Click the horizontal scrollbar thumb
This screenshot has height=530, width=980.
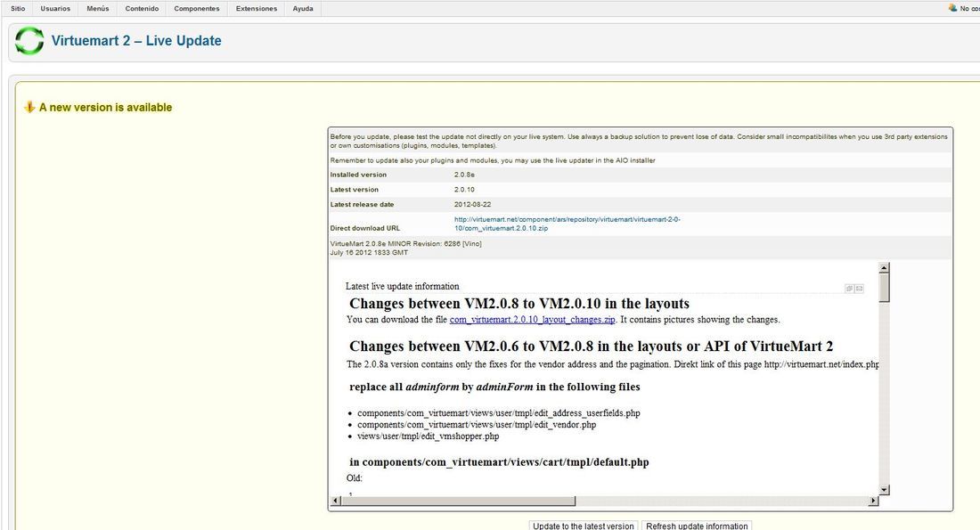coord(458,501)
